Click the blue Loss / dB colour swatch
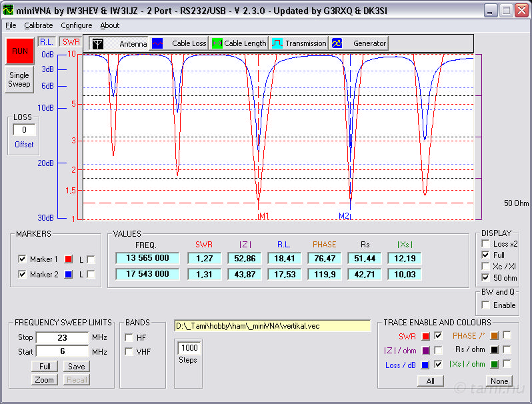532x404 pixels. click(x=425, y=365)
